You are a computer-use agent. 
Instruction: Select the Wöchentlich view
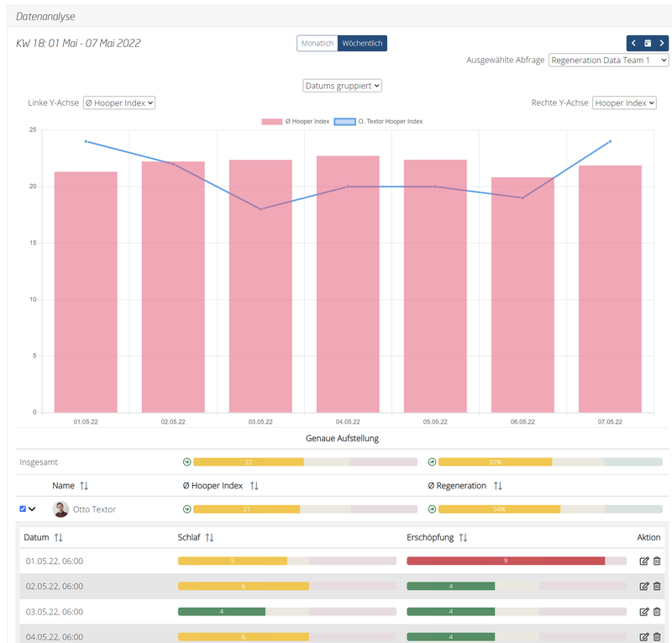tap(362, 43)
